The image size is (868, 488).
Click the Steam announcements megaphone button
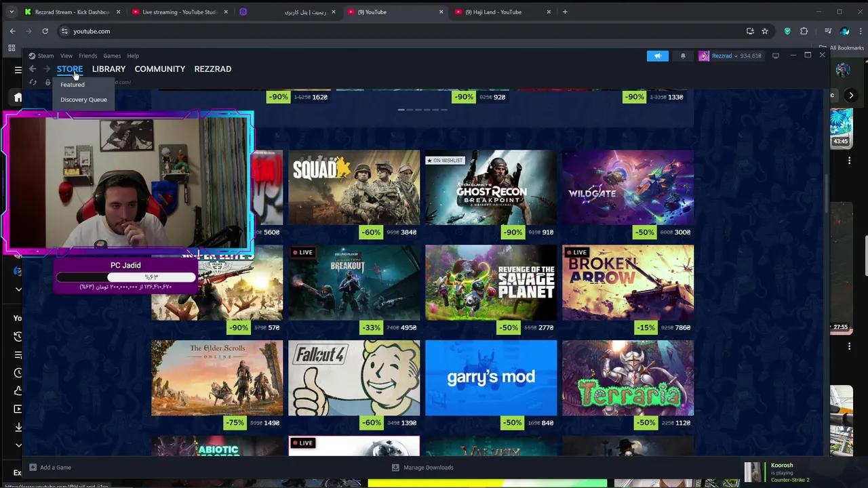click(657, 56)
